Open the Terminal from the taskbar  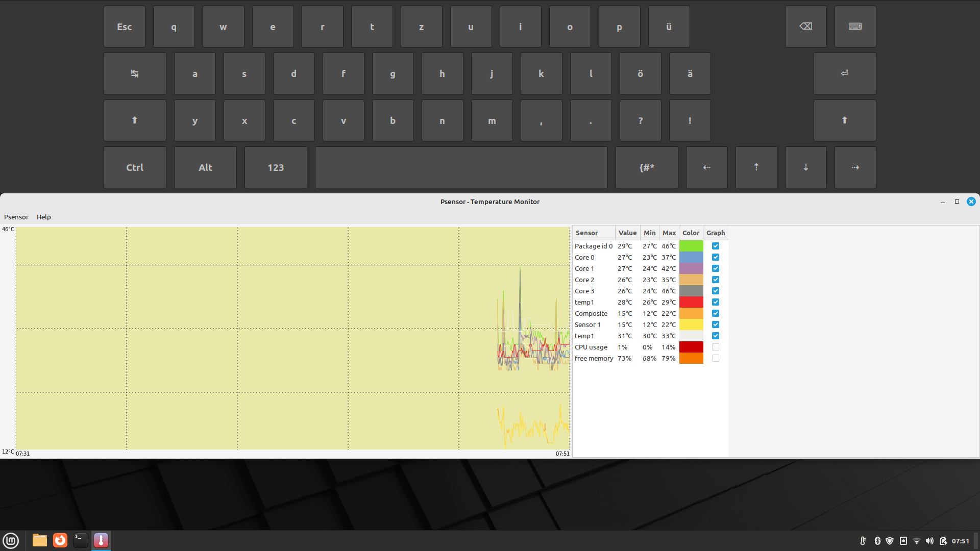point(81,540)
